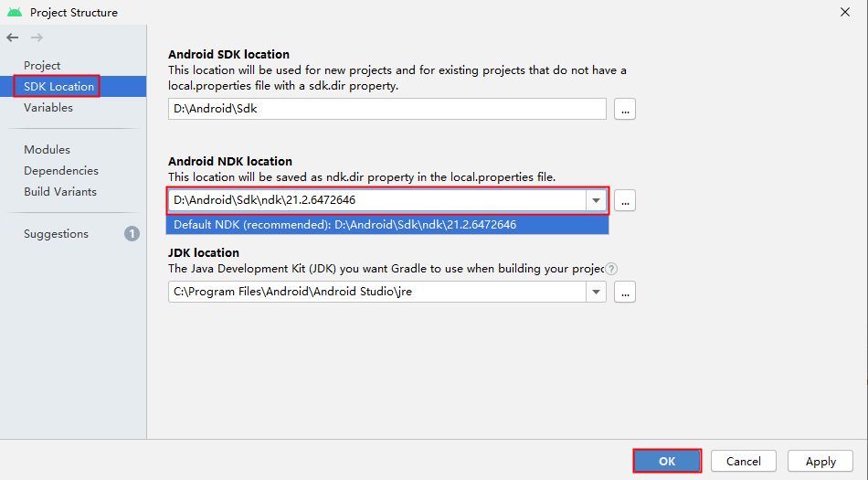
Task: Expand the JDK location dropdown arrow
Action: 597,292
